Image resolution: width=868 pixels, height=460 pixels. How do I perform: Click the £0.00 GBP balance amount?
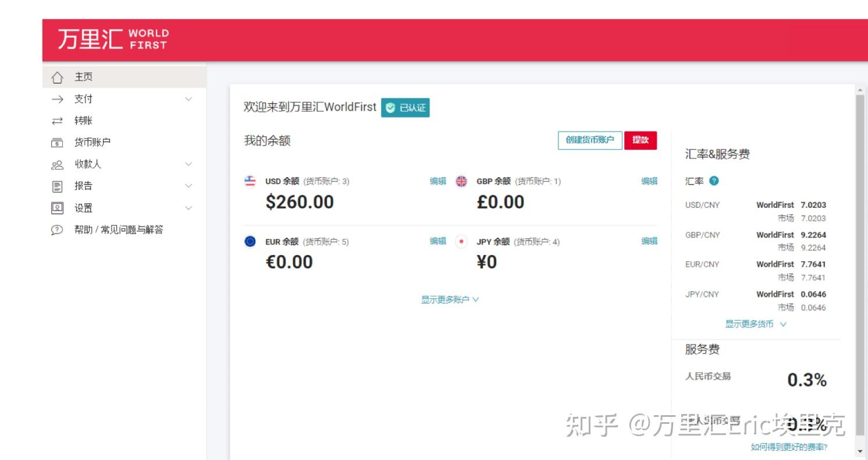tap(500, 202)
